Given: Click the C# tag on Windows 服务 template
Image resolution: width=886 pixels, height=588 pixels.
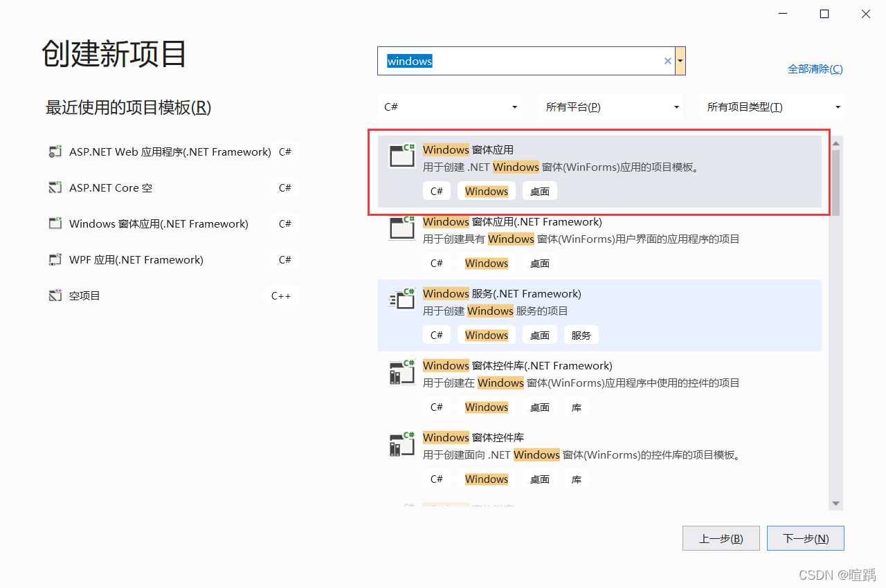Looking at the screenshot, I should point(437,335).
